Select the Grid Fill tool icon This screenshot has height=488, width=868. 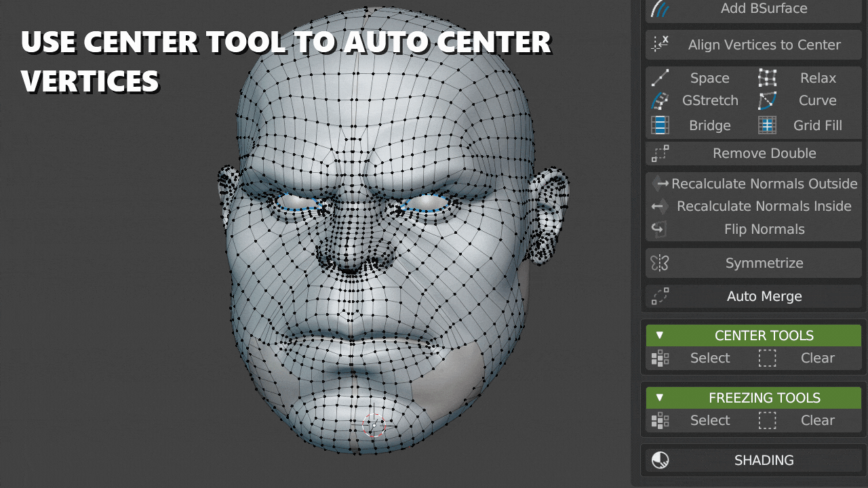(767, 125)
